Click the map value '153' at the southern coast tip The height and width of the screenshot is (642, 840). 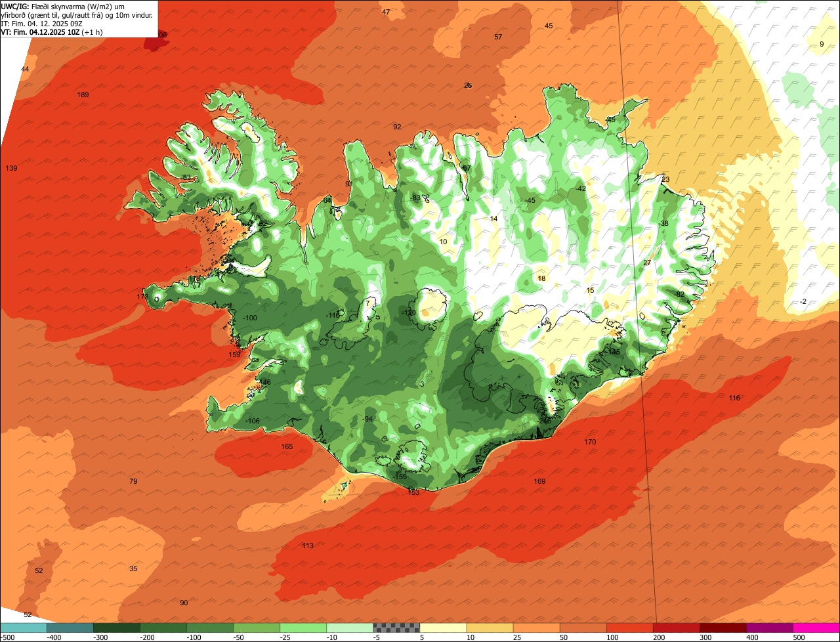(413, 493)
